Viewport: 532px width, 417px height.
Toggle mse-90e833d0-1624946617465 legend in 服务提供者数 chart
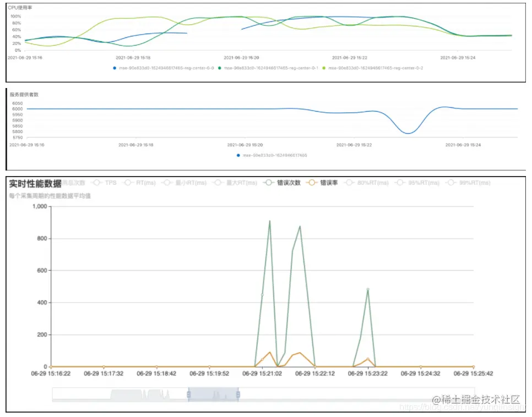point(272,155)
